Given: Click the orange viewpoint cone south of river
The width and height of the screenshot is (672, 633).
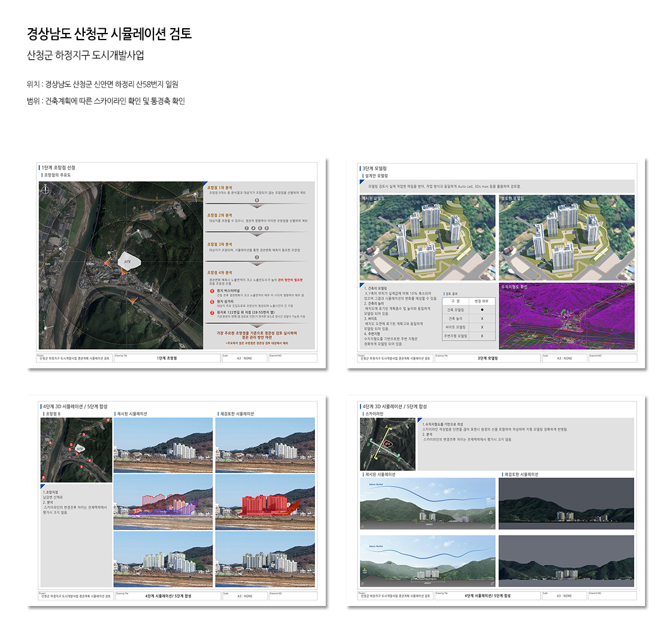Looking at the screenshot, I should (x=132, y=300).
